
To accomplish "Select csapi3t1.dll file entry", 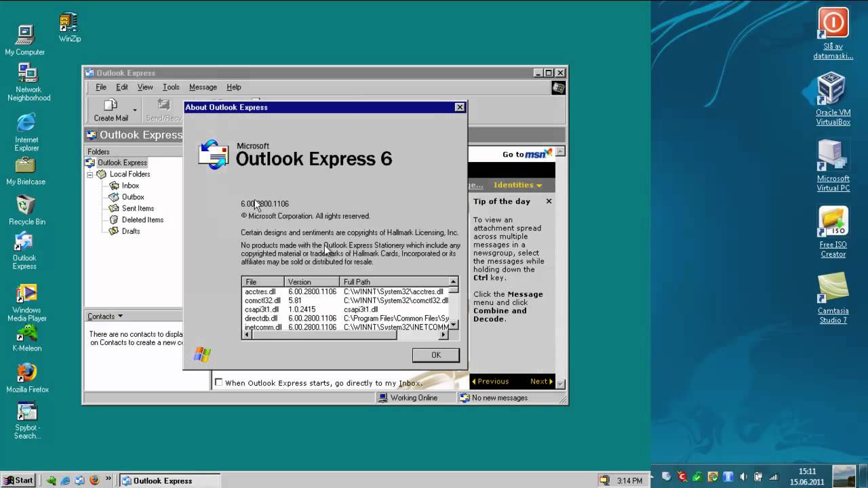I will click(346, 310).
